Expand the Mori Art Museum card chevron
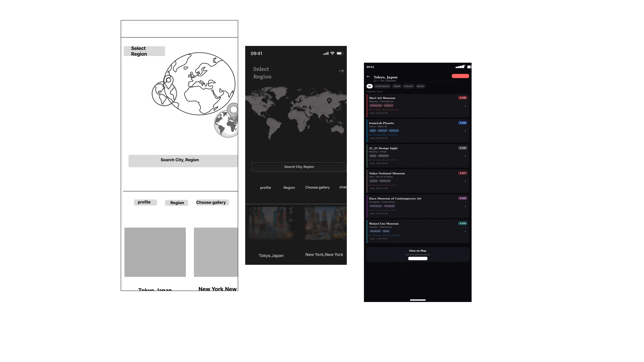The height and width of the screenshot is (362, 644). pos(465,106)
